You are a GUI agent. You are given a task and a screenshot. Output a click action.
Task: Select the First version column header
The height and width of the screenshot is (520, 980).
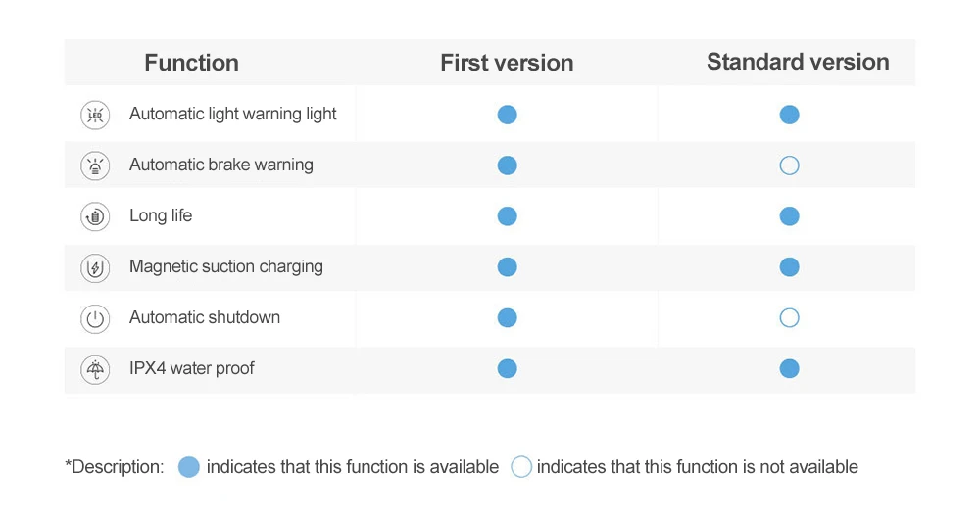(x=507, y=63)
